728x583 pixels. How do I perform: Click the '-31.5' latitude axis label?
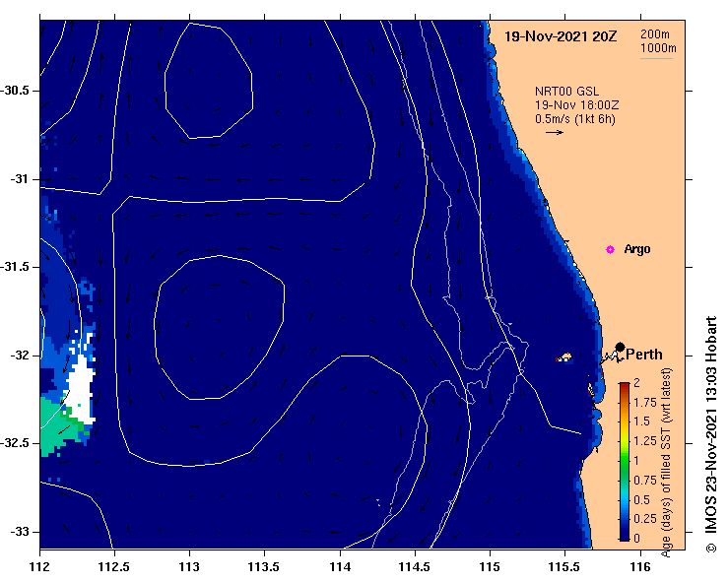click(16, 267)
